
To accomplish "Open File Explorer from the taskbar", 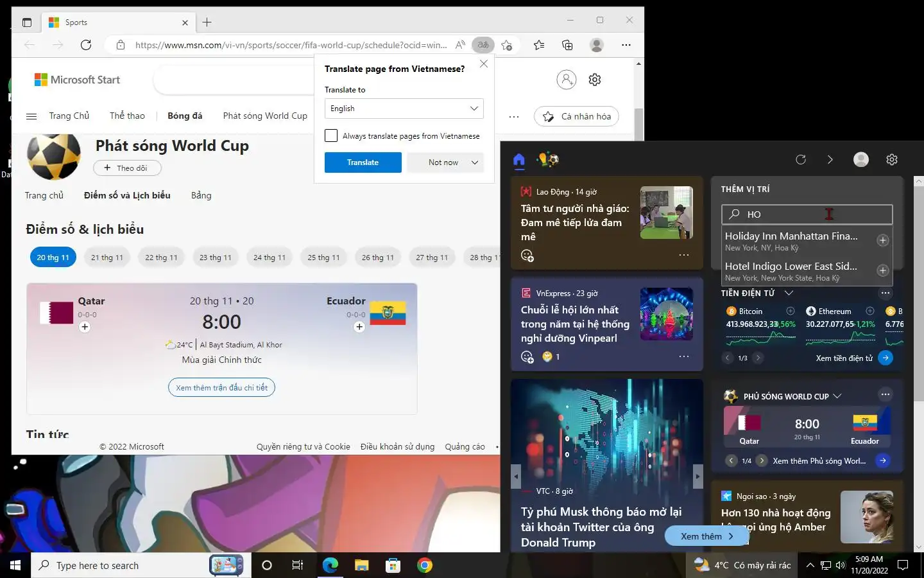I will click(x=362, y=565).
